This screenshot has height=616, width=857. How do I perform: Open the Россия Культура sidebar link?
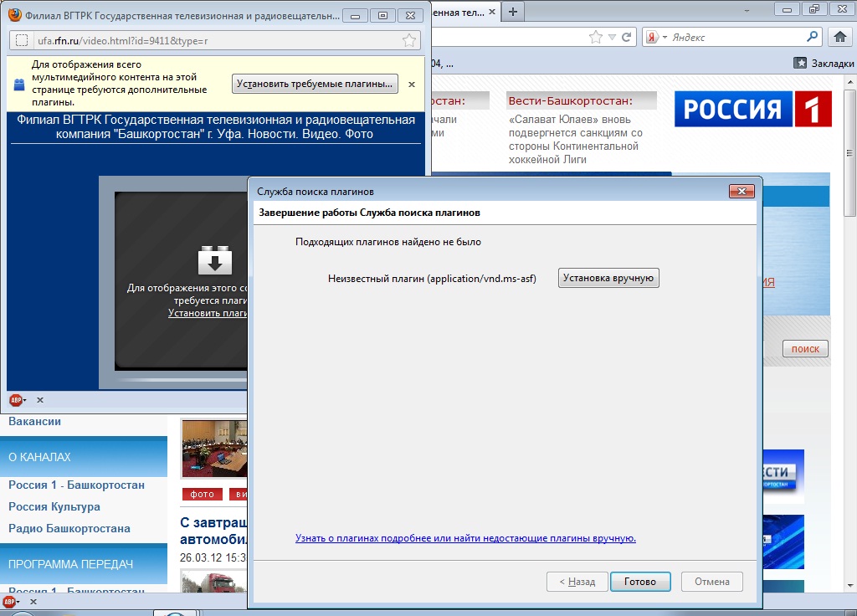[54, 506]
